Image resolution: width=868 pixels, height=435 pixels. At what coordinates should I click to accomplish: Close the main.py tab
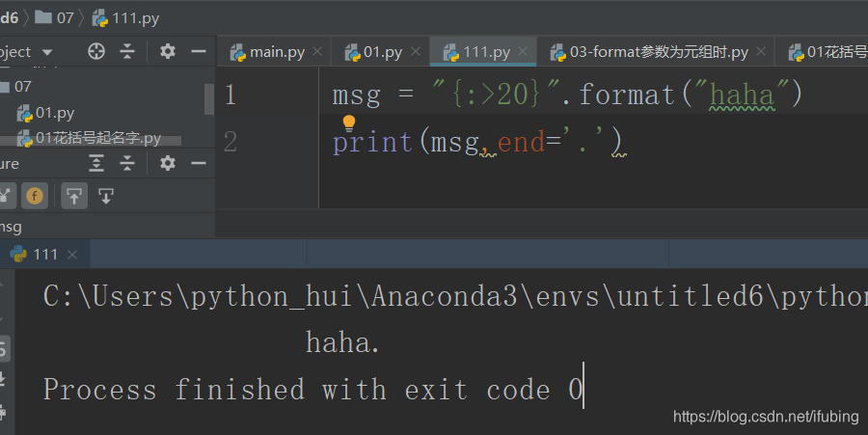click(x=317, y=51)
